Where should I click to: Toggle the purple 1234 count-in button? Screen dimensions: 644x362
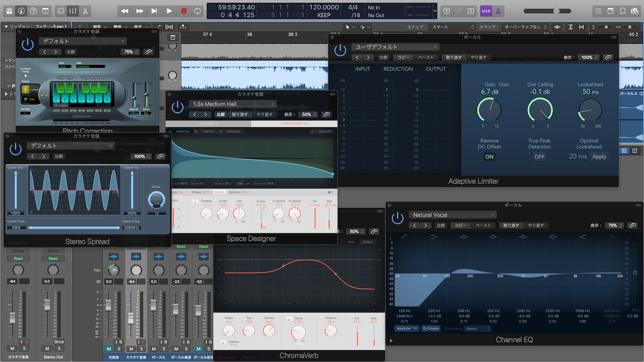[x=486, y=11]
